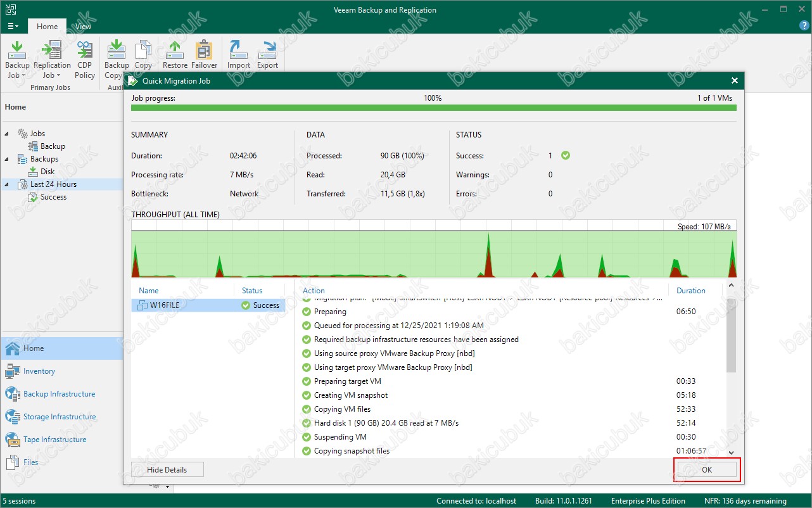Open the Storage Infrastructure view
Viewport: 812px width, 508px height.
coord(61,417)
